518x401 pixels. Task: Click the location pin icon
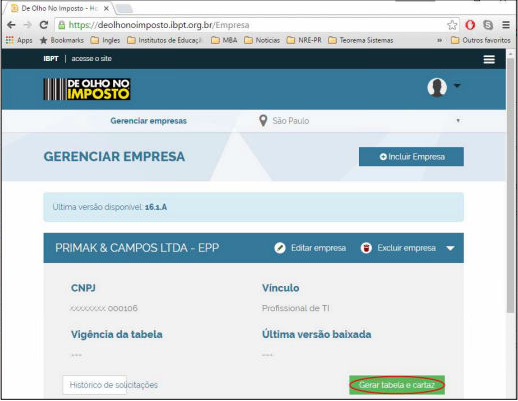[x=263, y=121]
